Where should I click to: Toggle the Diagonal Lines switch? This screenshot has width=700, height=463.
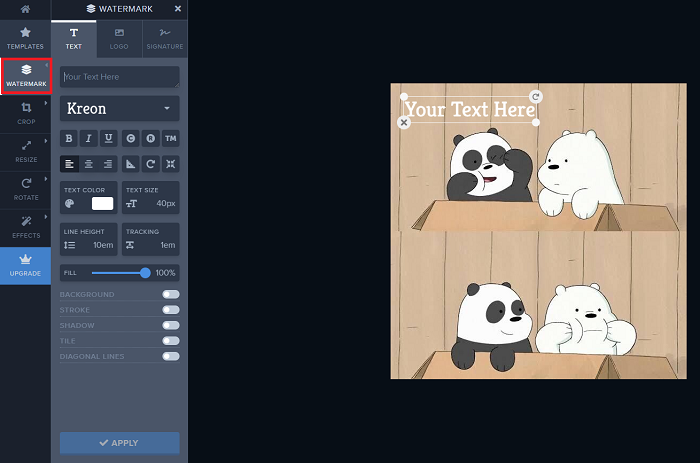point(171,356)
